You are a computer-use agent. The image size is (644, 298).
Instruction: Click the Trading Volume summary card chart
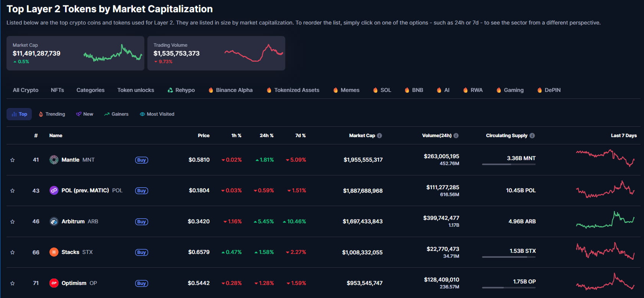coord(254,53)
